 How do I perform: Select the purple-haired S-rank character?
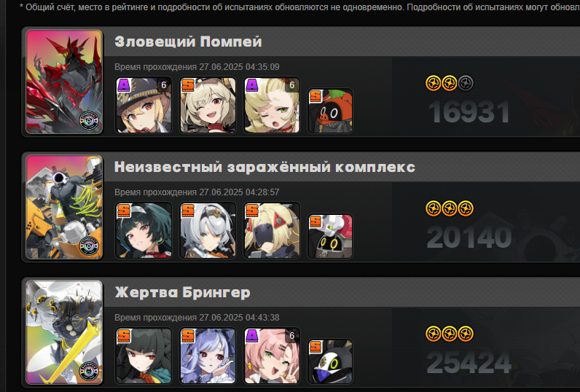(208, 356)
